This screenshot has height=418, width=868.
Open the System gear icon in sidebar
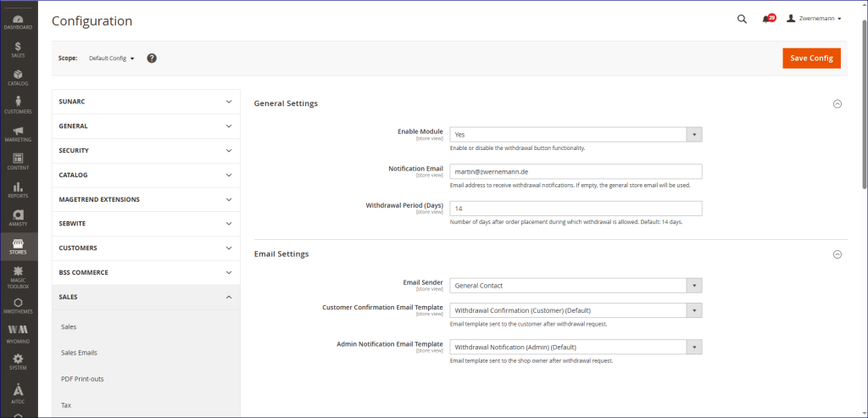[19, 361]
